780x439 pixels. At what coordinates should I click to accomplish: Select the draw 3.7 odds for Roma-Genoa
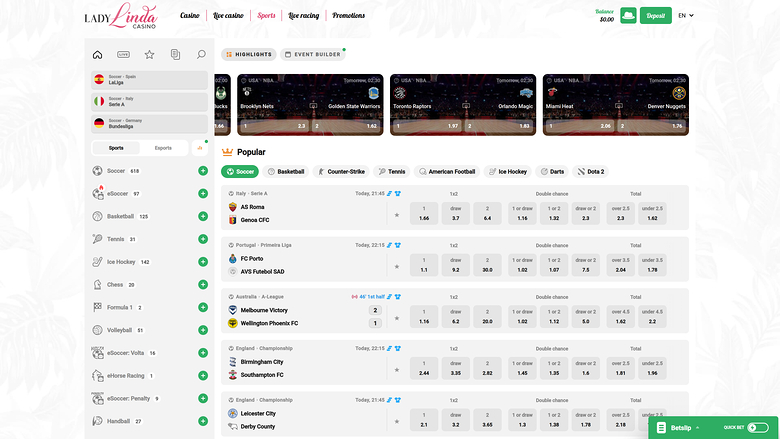coord(455,214)
